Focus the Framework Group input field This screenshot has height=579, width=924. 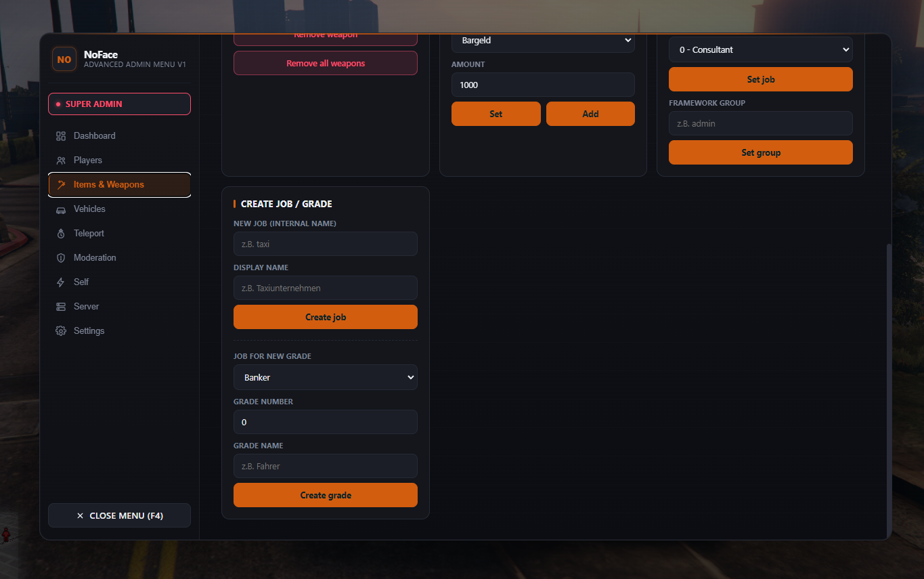(x=761, y=123)
